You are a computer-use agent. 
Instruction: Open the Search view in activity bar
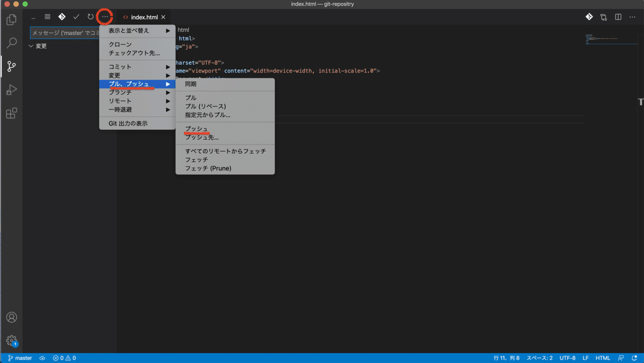click(x=11, y=43)
